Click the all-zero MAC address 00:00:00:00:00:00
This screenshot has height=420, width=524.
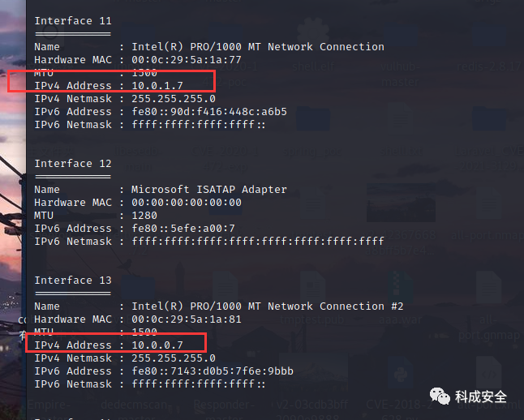(186, 202)
